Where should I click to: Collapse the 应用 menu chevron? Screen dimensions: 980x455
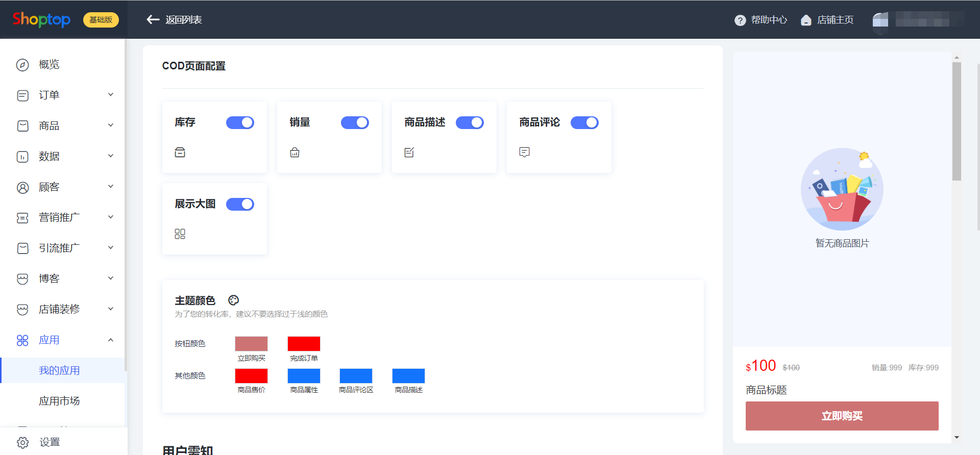(x=111, y=340)
